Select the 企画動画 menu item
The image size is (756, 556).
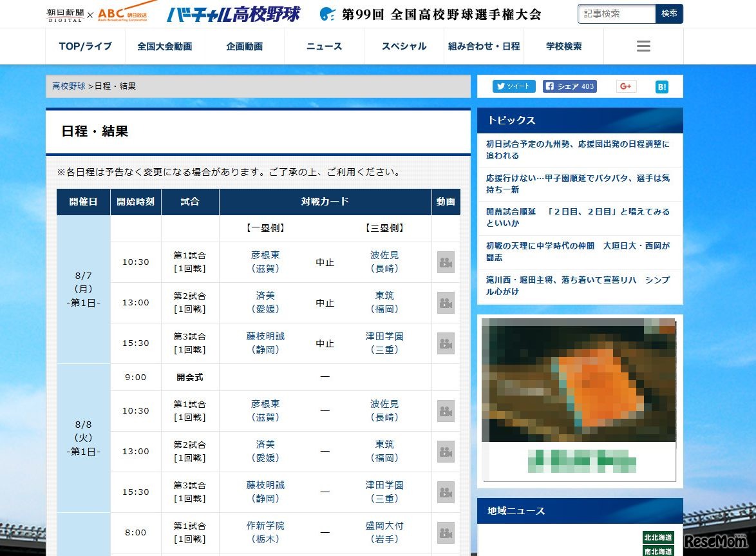coord(245,46)
